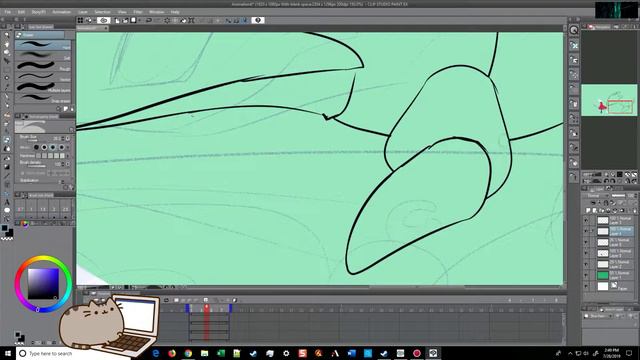
Task: Select the Gradient tool
Action: tap(7, 167)
